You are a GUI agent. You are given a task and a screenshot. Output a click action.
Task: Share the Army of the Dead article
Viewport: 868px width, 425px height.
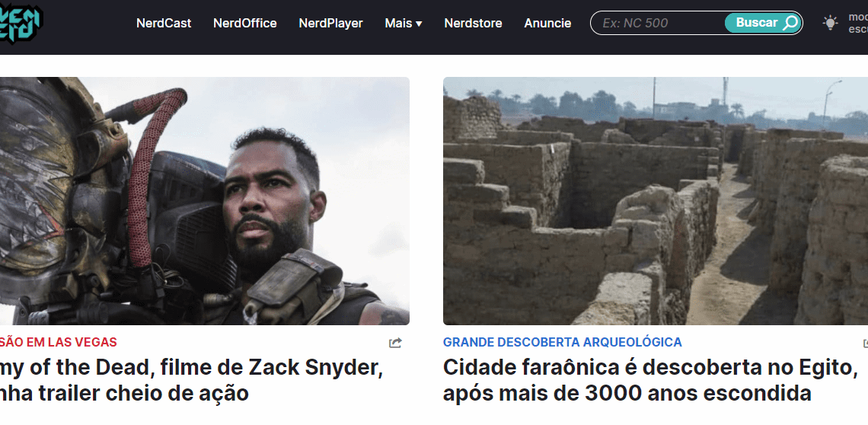pyautogui.click(x=394, y=343)
